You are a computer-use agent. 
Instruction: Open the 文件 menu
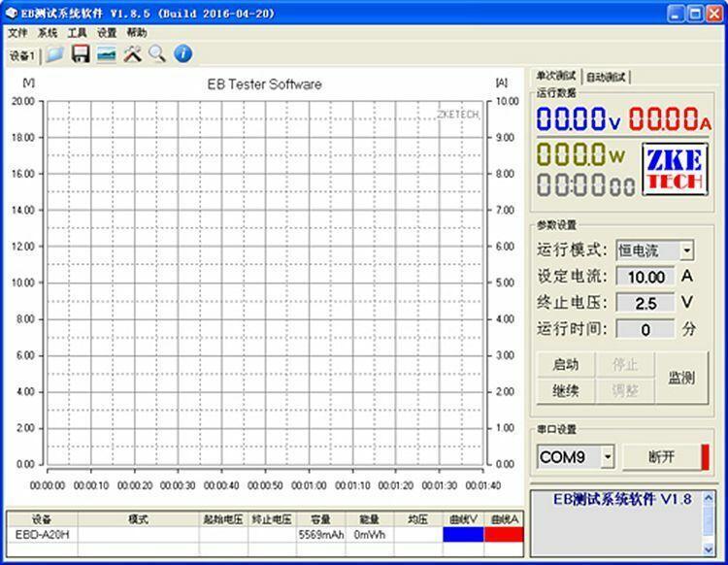click(x=18, y=33)
